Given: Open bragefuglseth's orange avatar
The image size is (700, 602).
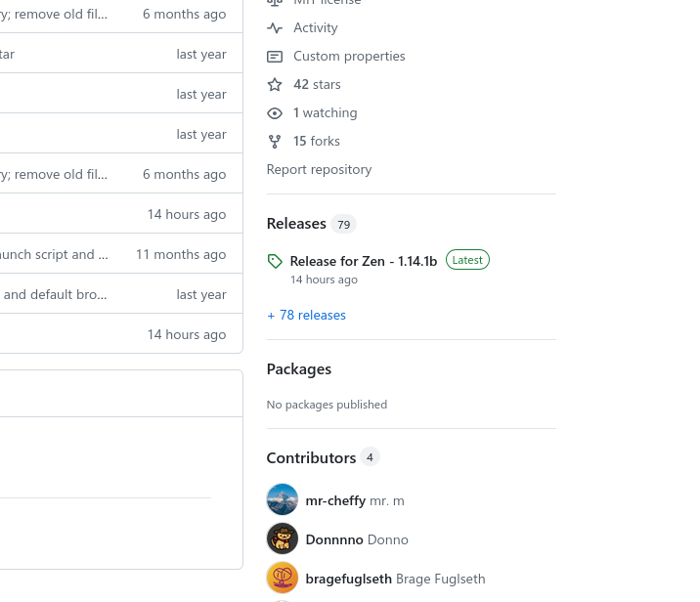Looking at the screenshot, I should pyautogui.click(x=283, y=578).
